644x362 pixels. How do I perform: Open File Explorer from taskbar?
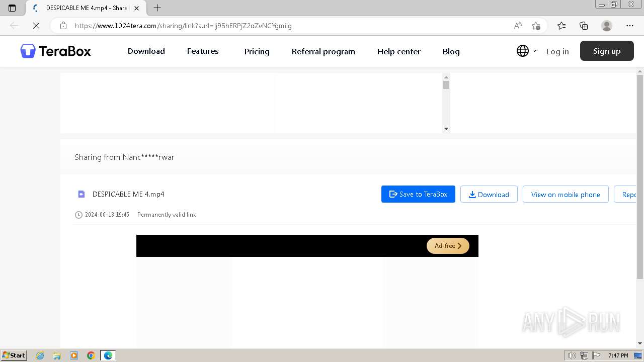tap(57, 355)
